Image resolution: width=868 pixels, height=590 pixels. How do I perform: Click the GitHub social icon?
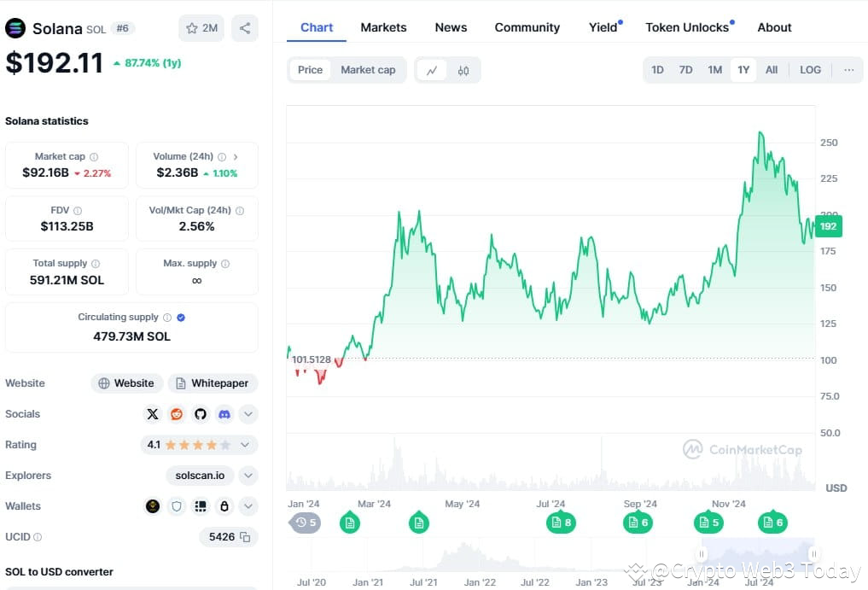pos(200,414)
